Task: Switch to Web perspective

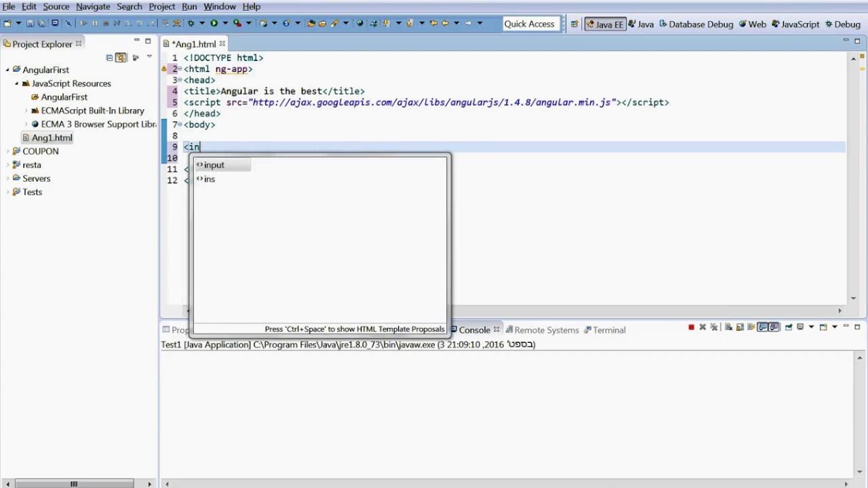Action: click(753, 24)
